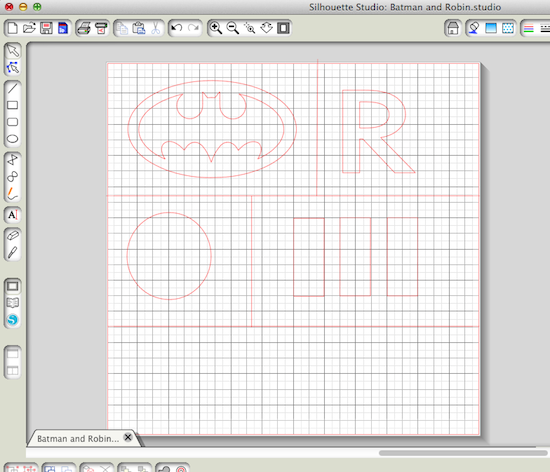Select the Ellipse drawing tool

(13, 139)
